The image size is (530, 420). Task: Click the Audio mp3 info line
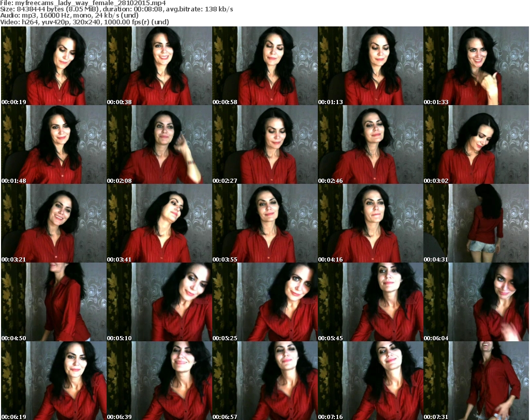[69, 16]
